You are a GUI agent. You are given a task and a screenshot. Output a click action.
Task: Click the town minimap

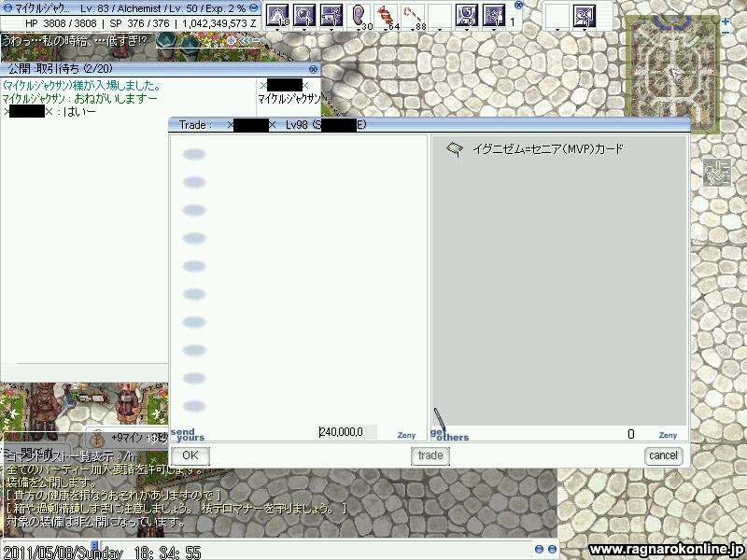point(672,74)
